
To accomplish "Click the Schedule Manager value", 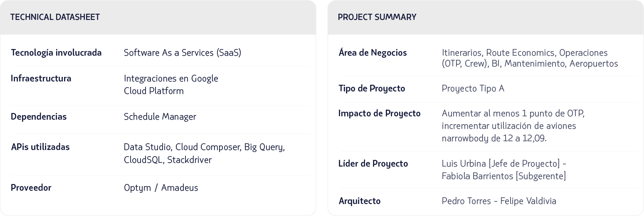I will coord(160,117).
